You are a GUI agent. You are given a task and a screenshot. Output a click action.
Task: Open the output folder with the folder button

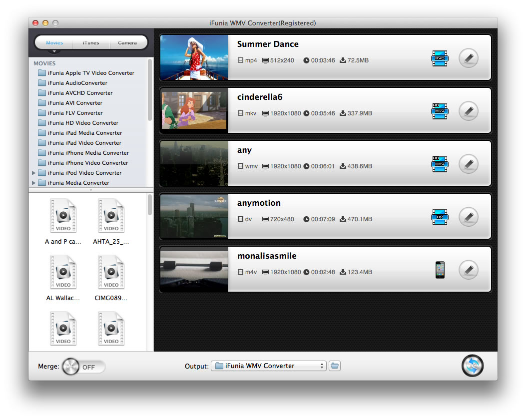click(x=335, y=366)
